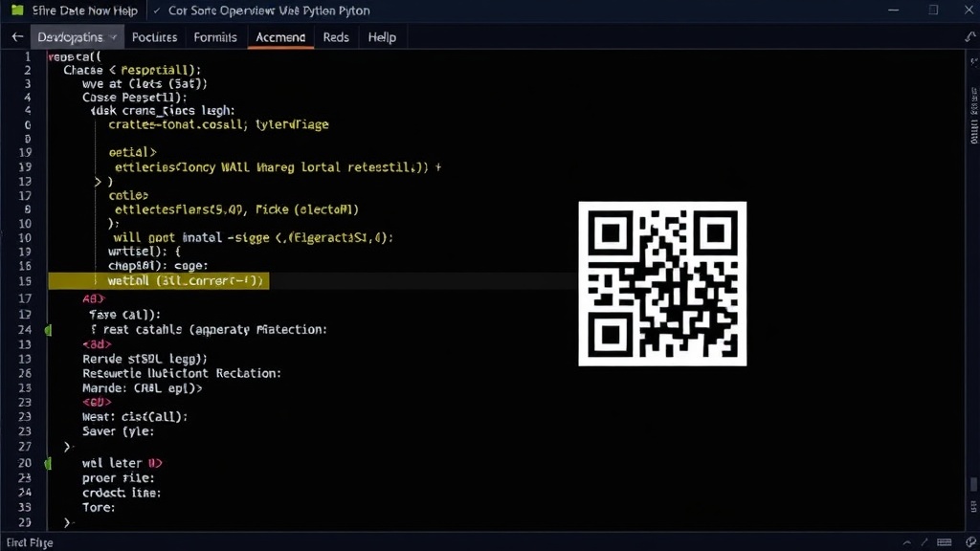
Task: Click the curved arrow icon right of the tab row
Action: click(x=970, y=37)
